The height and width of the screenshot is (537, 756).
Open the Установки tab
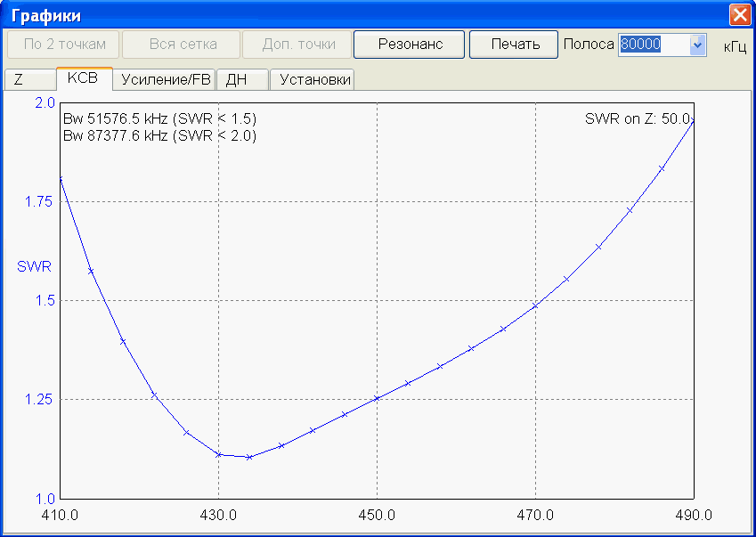coord(315,80)
